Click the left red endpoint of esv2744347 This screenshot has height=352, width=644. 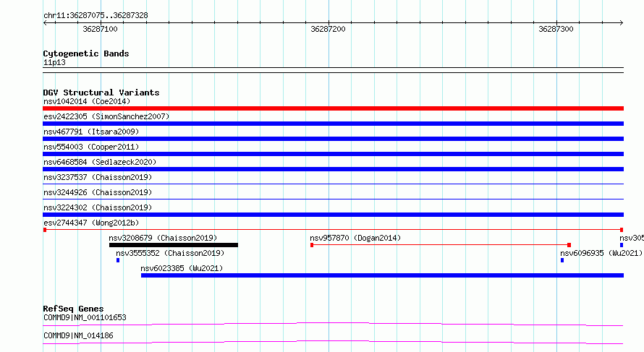pyautogui.click(x=45, y=230)
